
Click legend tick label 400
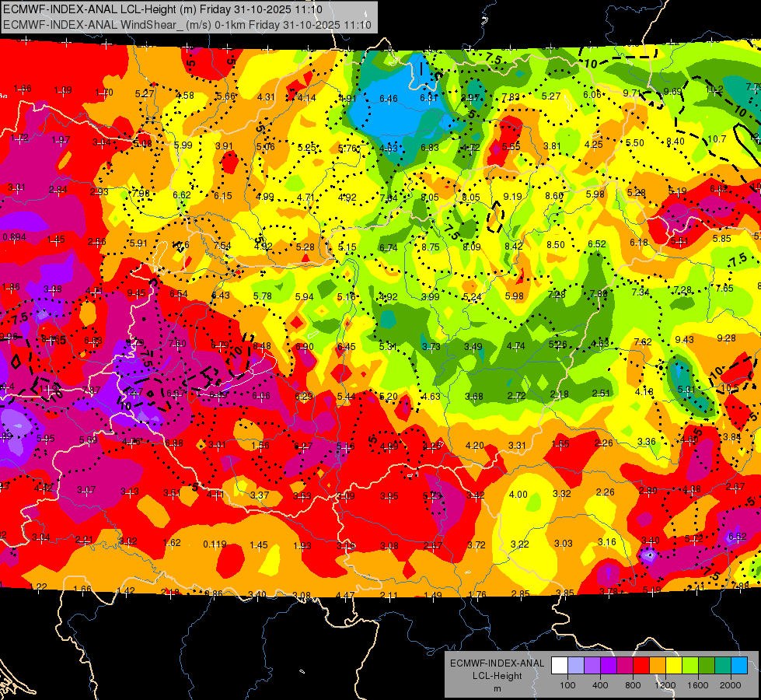pos(600,685)
